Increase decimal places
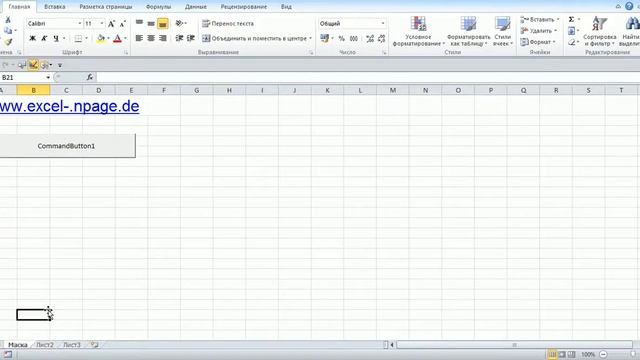The width and height of the screenshot is (640, 360). [370, 39]
